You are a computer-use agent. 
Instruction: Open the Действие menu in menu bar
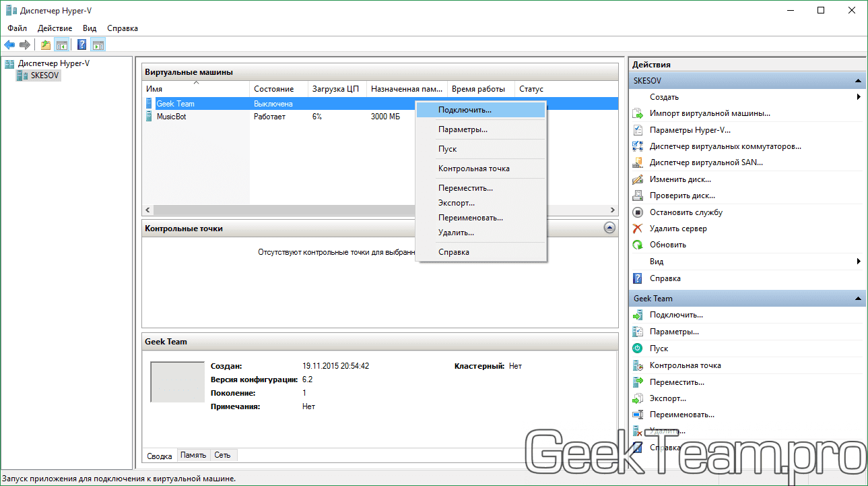coord(55,28)
